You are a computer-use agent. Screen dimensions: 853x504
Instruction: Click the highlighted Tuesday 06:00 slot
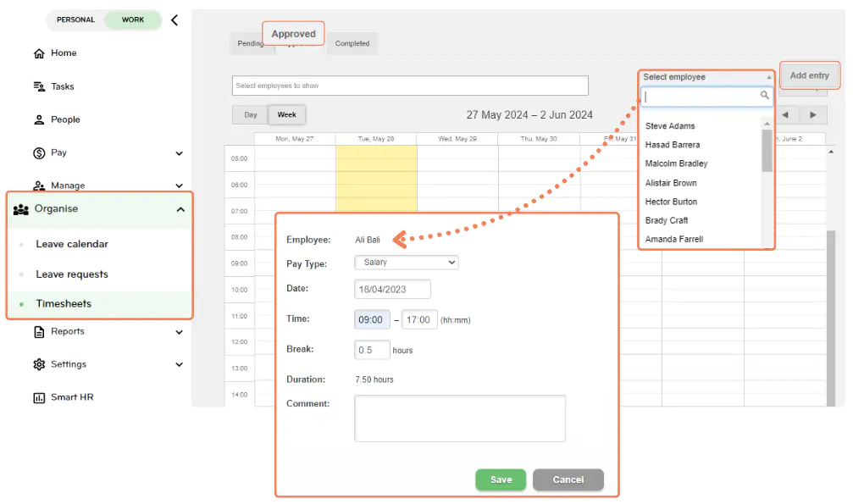coord(376,185)
